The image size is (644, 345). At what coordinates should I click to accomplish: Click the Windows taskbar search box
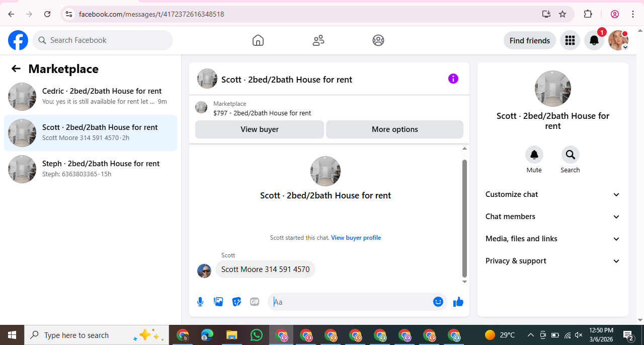point(96,335)
